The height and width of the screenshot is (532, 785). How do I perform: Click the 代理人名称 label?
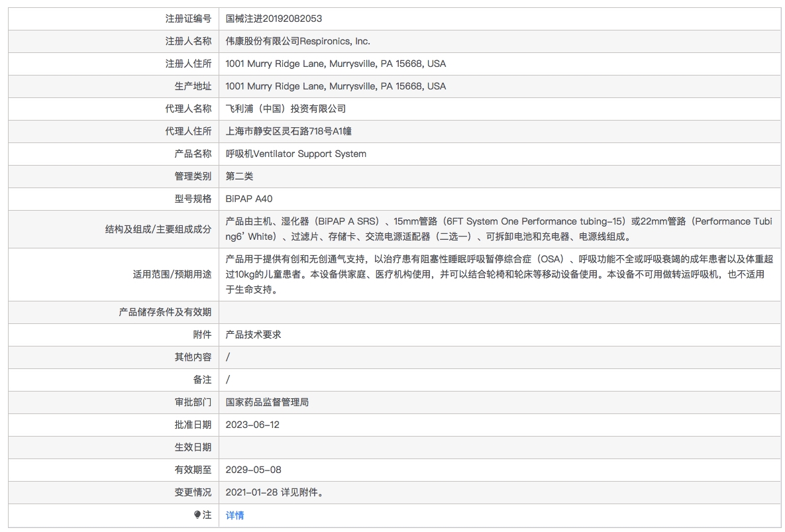pyautogui.click(x=188, y=109)
